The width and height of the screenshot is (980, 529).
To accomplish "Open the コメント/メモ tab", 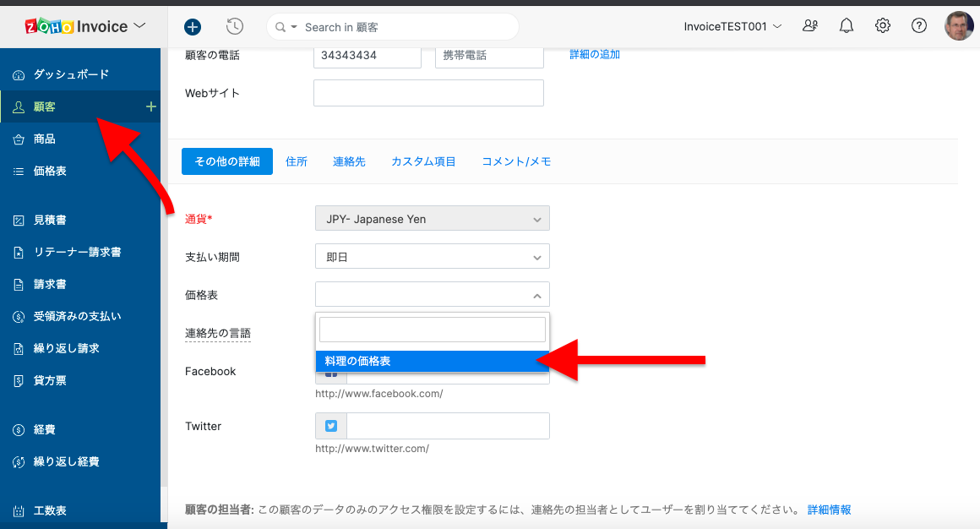I will [516, 161].
